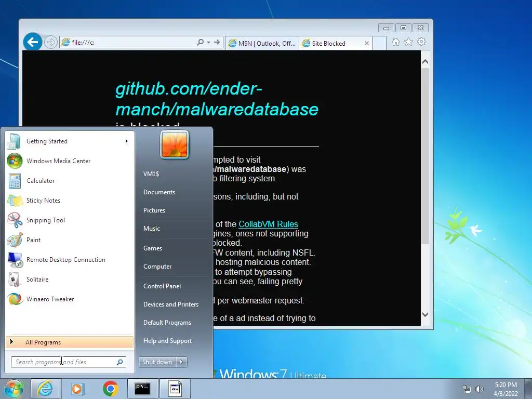
Task: Click the Windows Start orb
Action: point(14,389)
